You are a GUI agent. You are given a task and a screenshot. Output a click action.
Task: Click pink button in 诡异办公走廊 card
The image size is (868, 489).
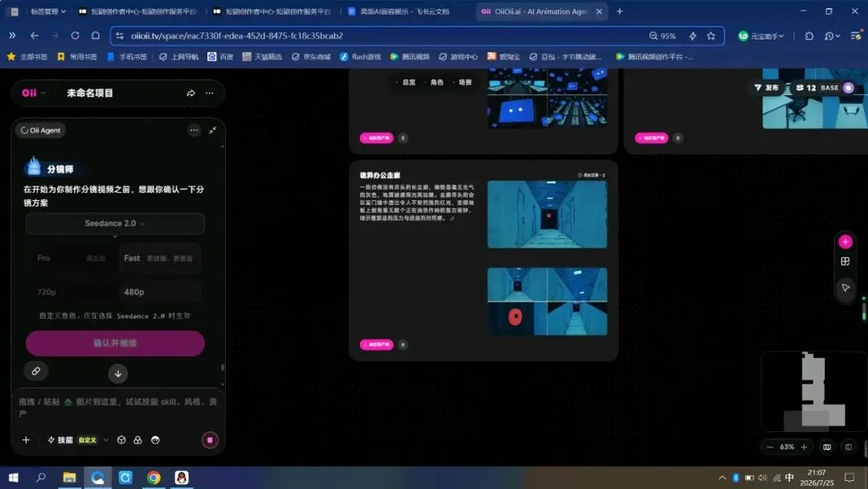tap(376, 344)
